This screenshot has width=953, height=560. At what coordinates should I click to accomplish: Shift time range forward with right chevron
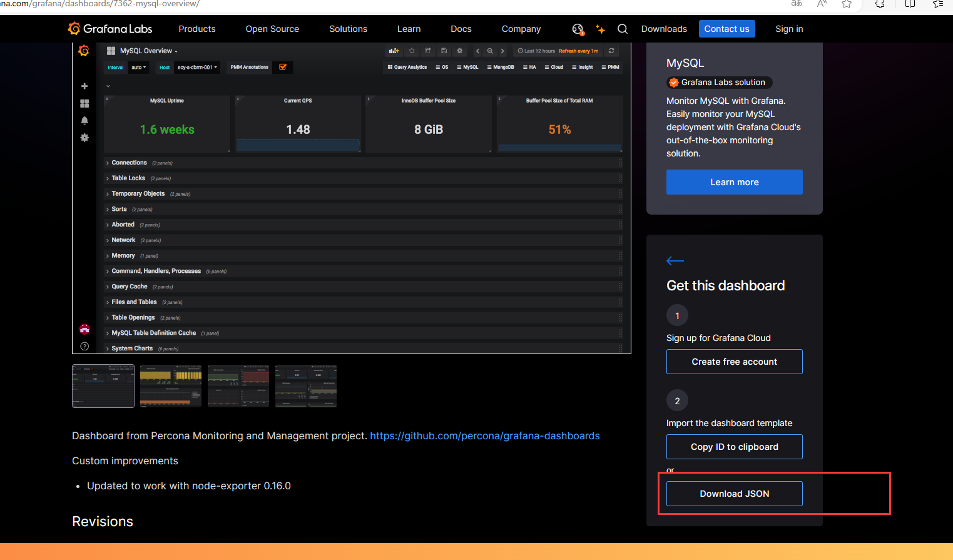[502, 51]
